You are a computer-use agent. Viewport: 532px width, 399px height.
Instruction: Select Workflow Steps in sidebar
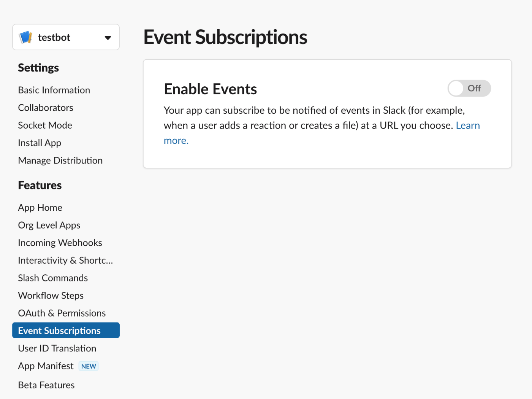click(51, 296)
